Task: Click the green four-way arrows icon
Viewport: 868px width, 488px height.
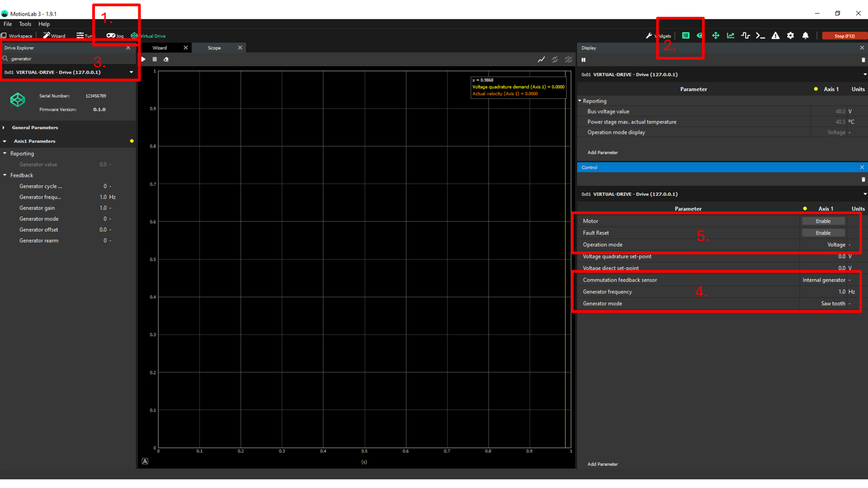Action: [x=716, y=36]
